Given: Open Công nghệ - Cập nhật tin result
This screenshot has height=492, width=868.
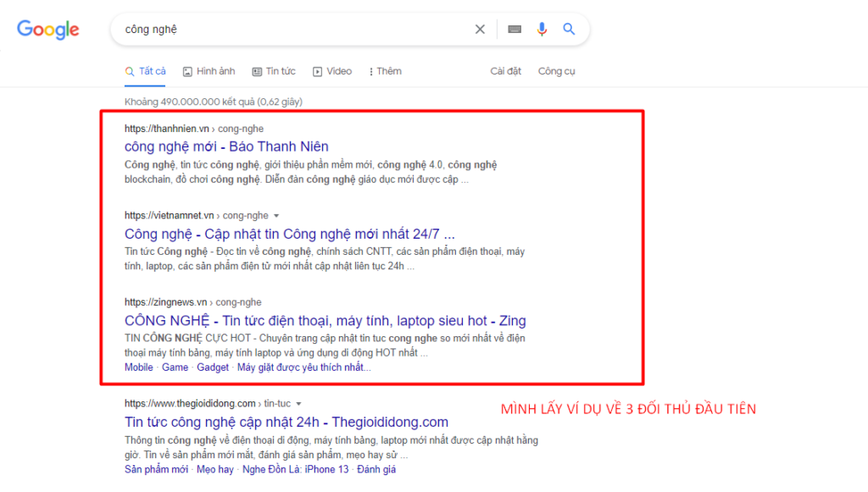Looking at the screenshot, I should [290, 234].
